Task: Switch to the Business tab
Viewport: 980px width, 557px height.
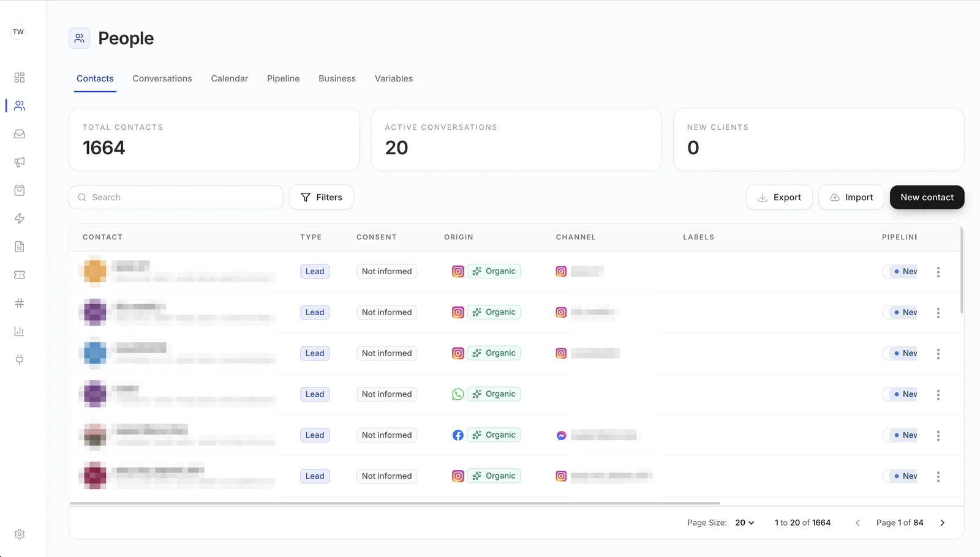Action: [337, 78]
